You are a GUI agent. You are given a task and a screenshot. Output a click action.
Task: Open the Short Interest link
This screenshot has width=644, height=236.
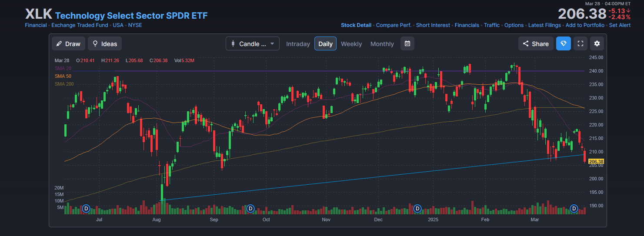pyautogui.click(x=433, y=25)
